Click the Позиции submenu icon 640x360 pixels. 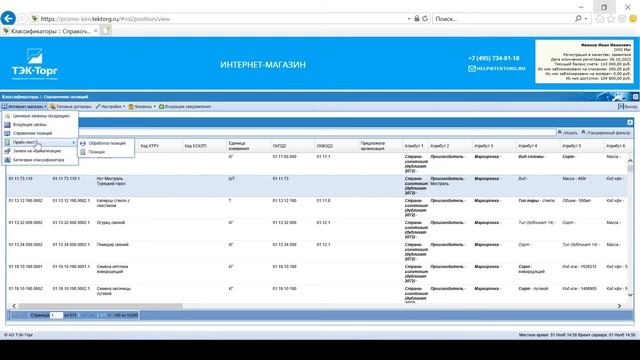(x=83, y=152)
